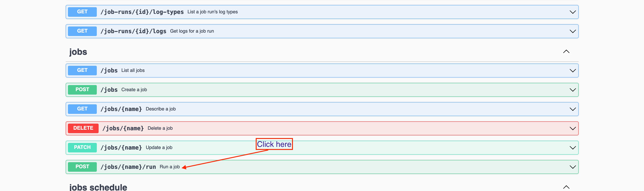This screenshot has width=644, height=191.
Task: Expand the Update a job chevron
Action: pyautogui.click(x=572, y=148)
